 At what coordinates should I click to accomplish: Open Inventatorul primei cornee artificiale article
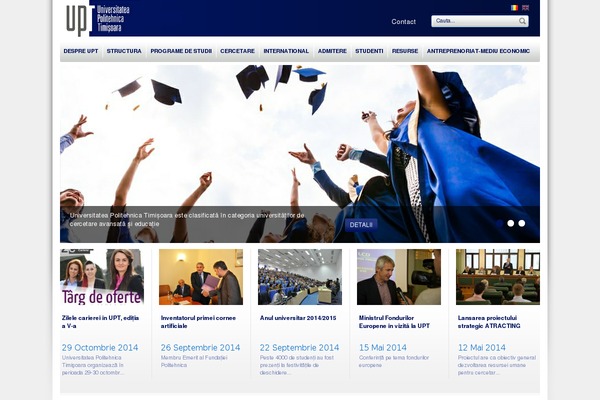click(198, 322)
